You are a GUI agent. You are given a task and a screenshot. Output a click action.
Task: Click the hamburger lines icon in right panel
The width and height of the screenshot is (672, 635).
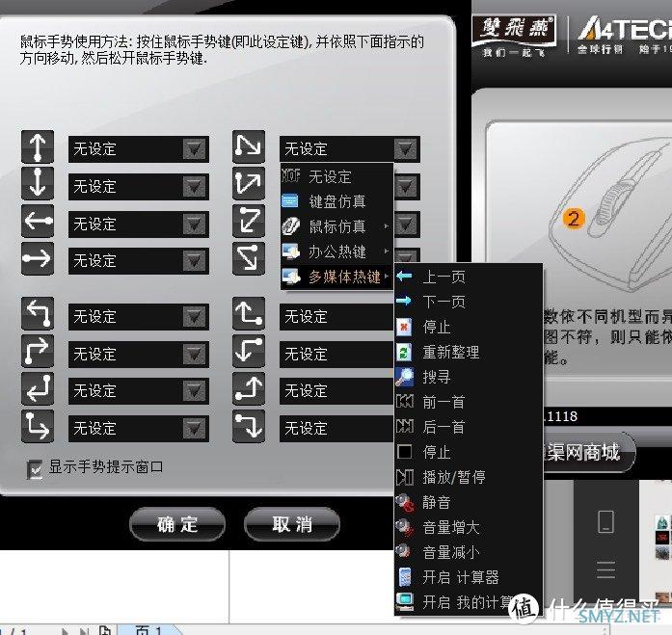coord(606,569)
